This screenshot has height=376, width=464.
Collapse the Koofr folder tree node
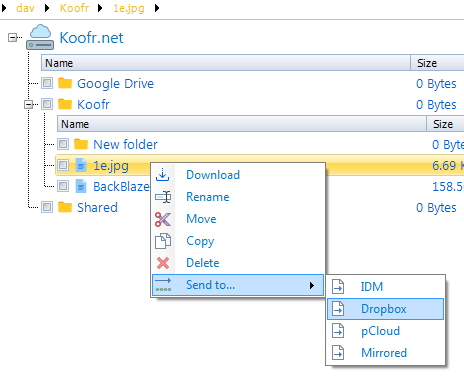point(28,105)
